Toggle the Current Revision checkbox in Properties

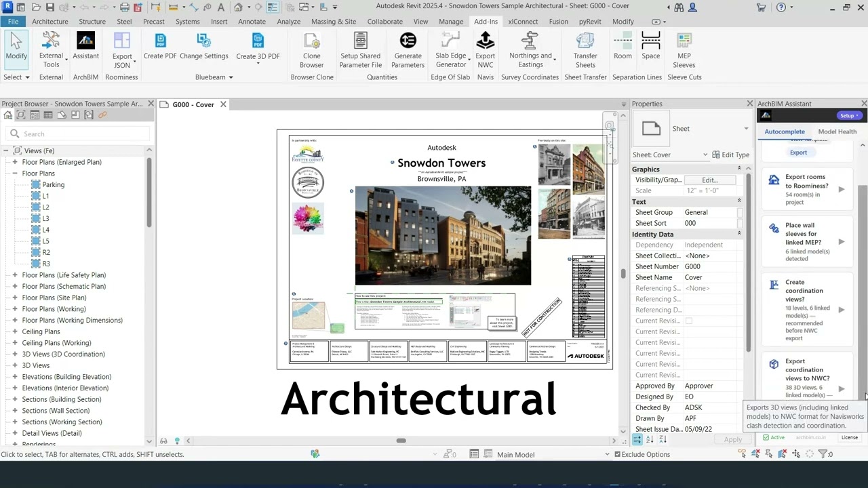pos(689,321)
